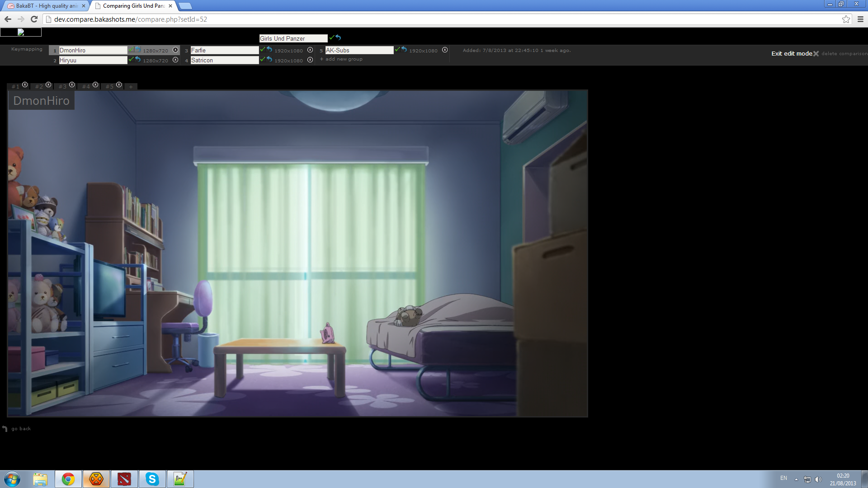This screenshot has height=488, width=868.
Task: Revert the Hiryuu group name
Action: coord(138,59)
